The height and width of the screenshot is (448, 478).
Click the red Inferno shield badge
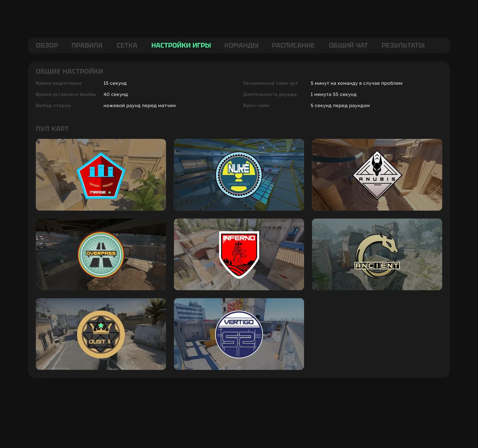[x=239, y=255]
